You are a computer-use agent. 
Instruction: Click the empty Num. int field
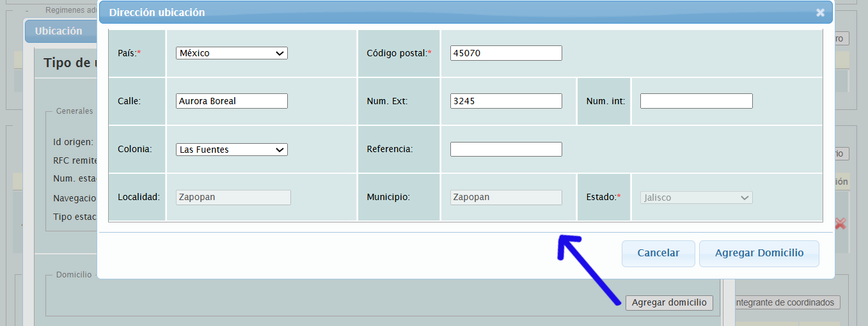tap(696, 101)
